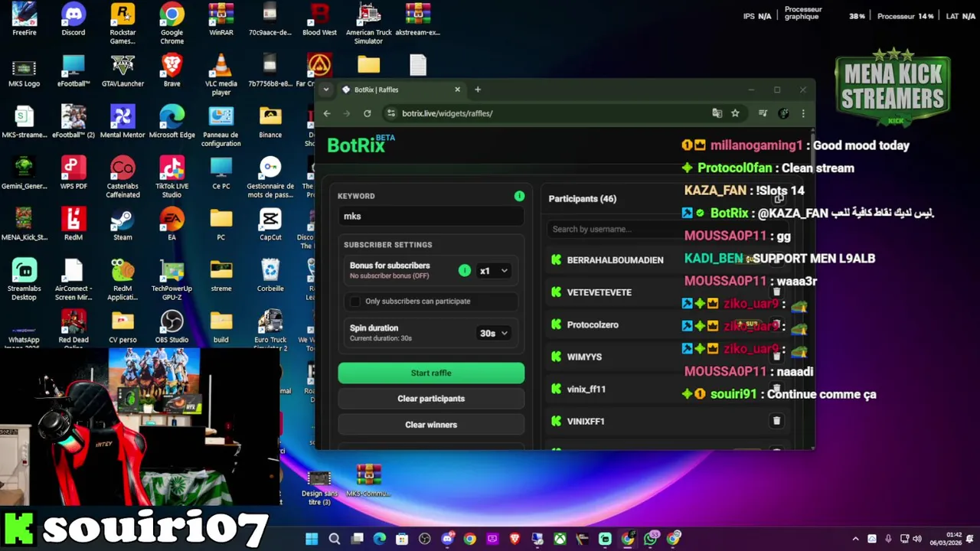Select the Corbeille recycle bin icon
Image resolution: width=980 pixels, height=551 pixels.
pyautogui.click(x=270, y=276)
